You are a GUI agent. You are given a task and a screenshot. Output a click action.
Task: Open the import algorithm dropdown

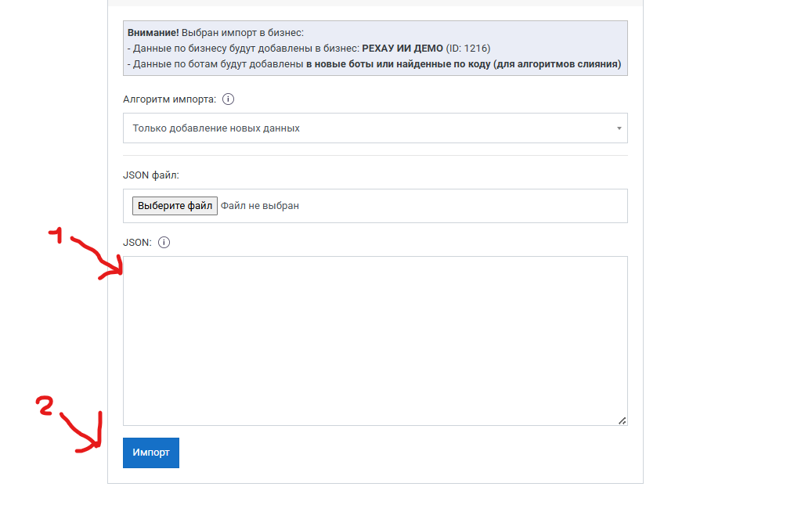point(374,128)
